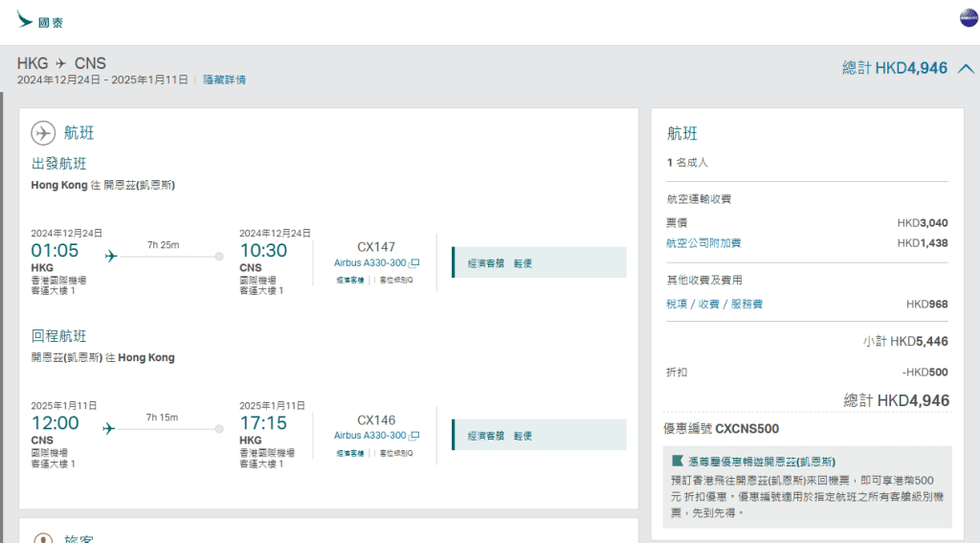Expand the 總計 HKD4,946 summary header
The height and width of the screenshot is (543, 980).
pos(894,69)
